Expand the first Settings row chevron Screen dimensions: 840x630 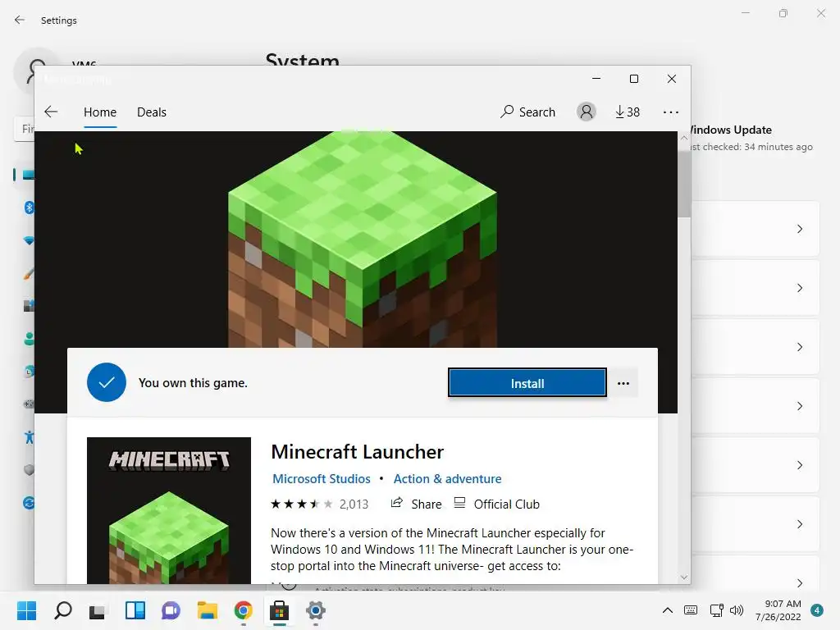(800, 230)
